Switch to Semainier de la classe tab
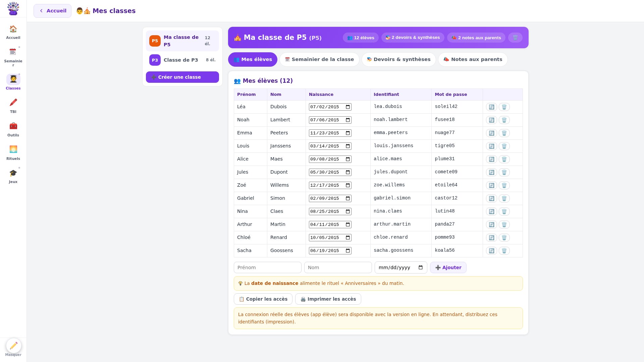The height and width of the screenshot is (362, 644). pyautogui.click(x=319, y=59)
